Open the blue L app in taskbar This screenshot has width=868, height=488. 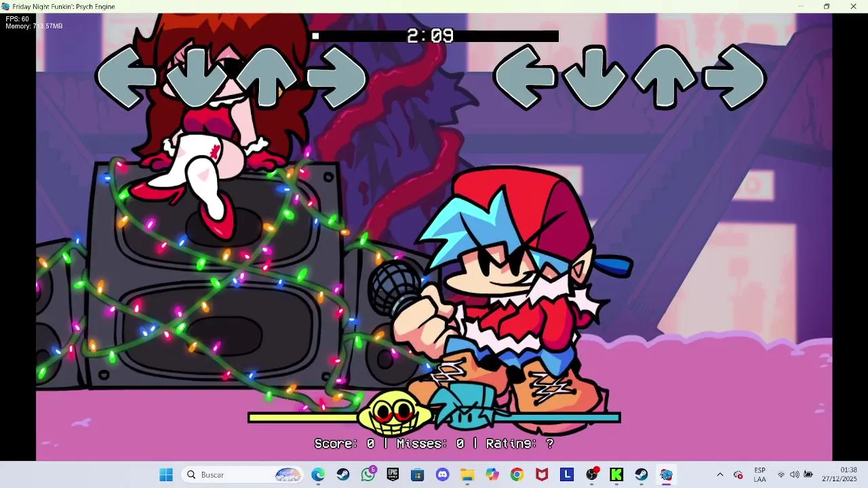pos(567,474)
